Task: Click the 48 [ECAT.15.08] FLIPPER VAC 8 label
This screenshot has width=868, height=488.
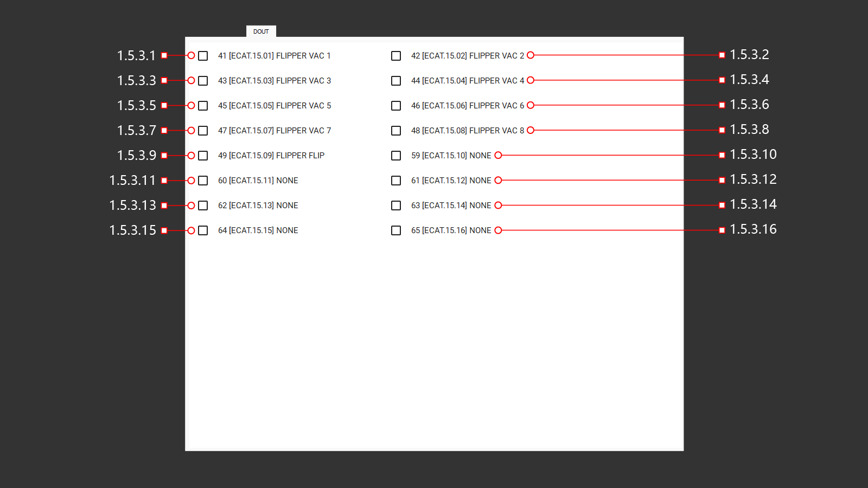Action: coord(467,131)
